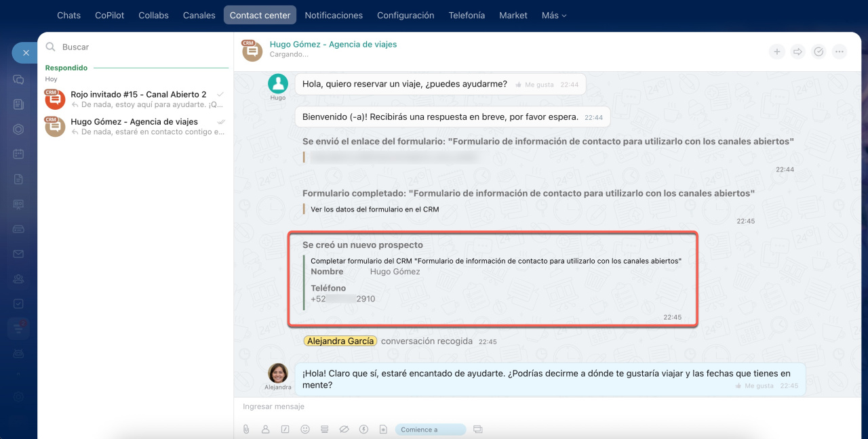Open the emoji picker in message toolbar
Image resolution: width=868 pixels, height=439 pixels.
(305, 429)
